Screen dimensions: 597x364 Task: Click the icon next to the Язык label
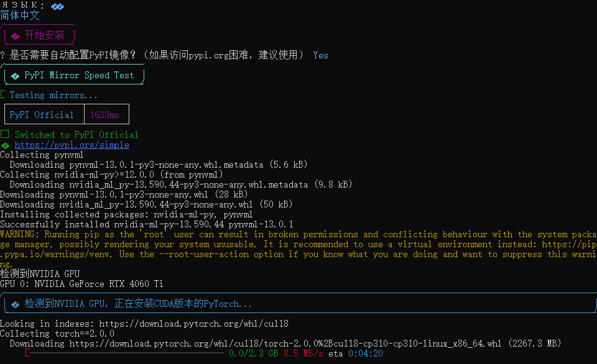pos(57,6)
